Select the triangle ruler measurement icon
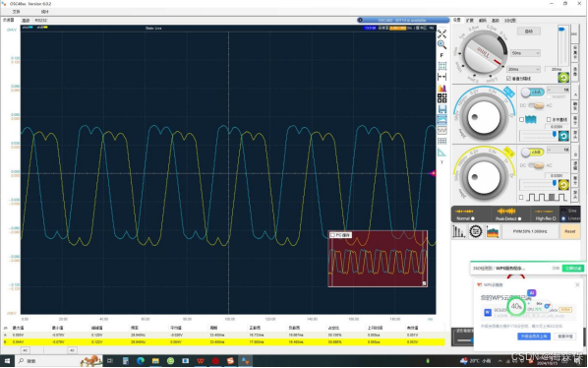Screen dimensions: 588x368 (442, 152)
